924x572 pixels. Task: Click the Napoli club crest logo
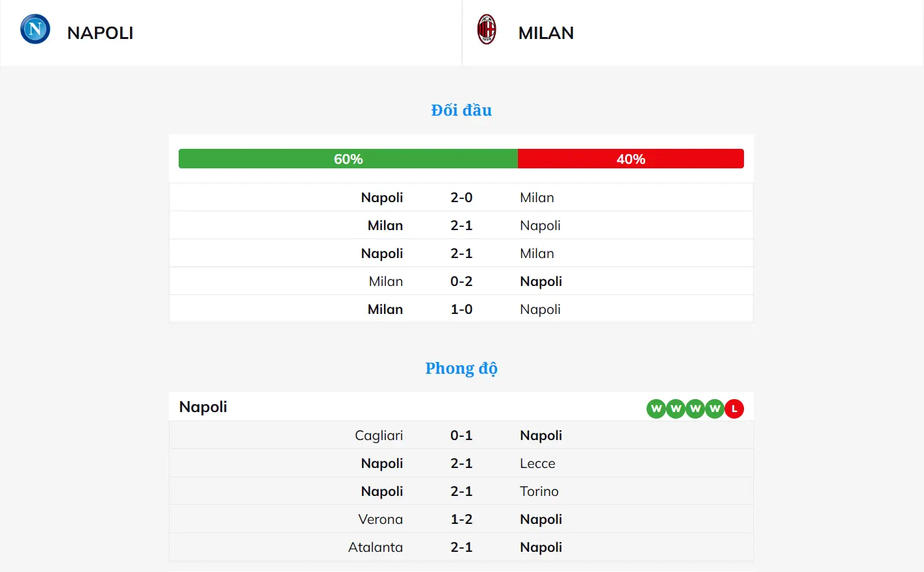35,29
